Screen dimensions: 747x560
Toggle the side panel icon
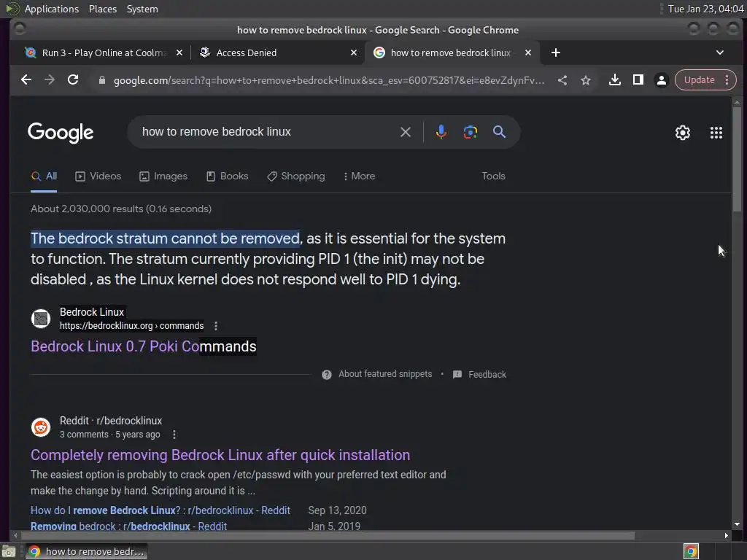(638, 79)
